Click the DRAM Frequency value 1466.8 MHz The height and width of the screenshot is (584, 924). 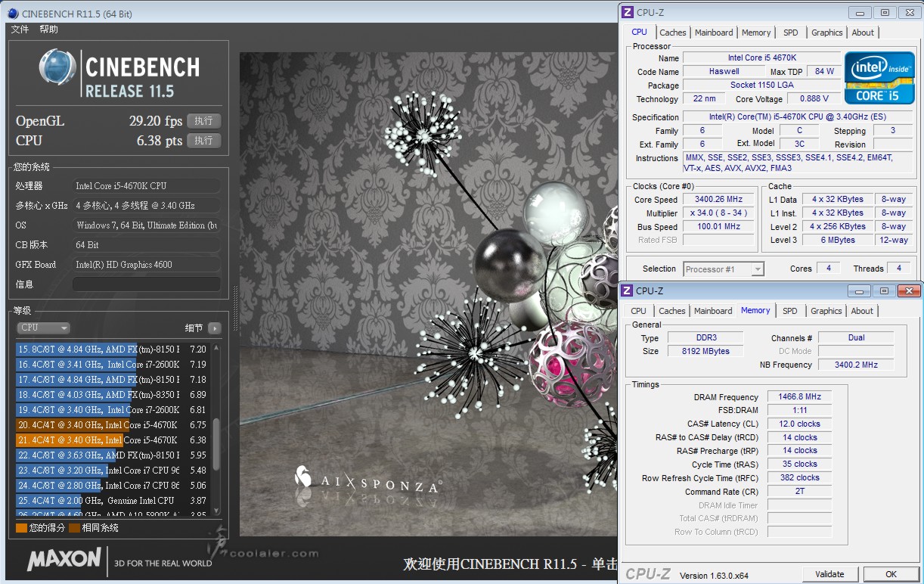[799, 396]
